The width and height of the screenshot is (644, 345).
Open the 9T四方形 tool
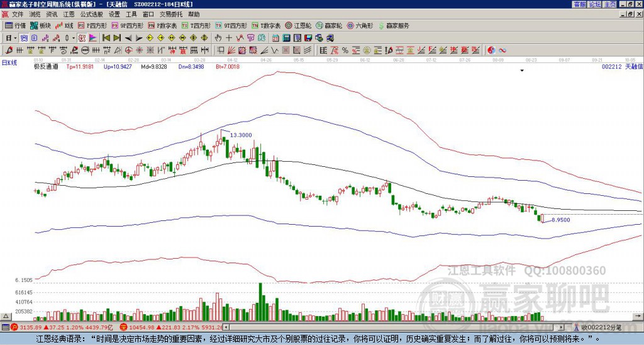231,25
